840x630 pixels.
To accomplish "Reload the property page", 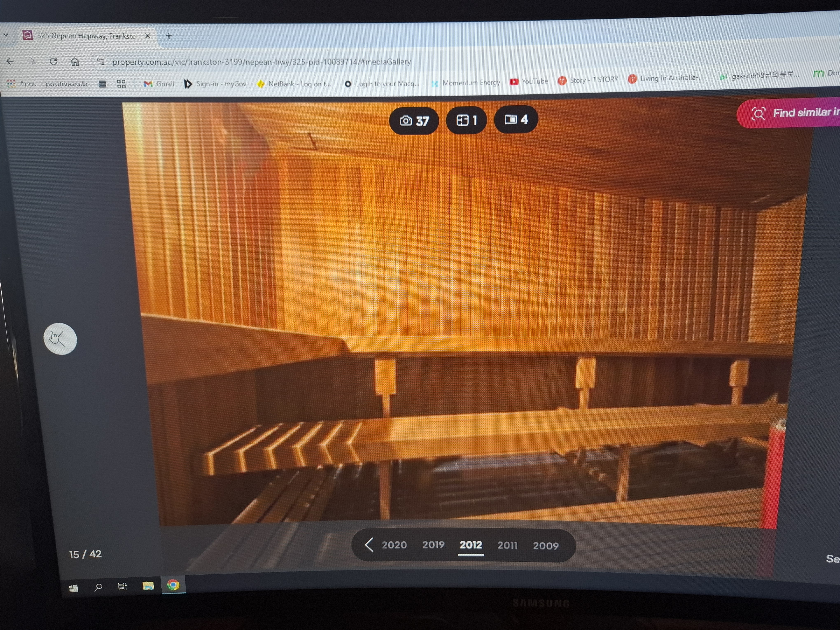I will pos(53,61).
